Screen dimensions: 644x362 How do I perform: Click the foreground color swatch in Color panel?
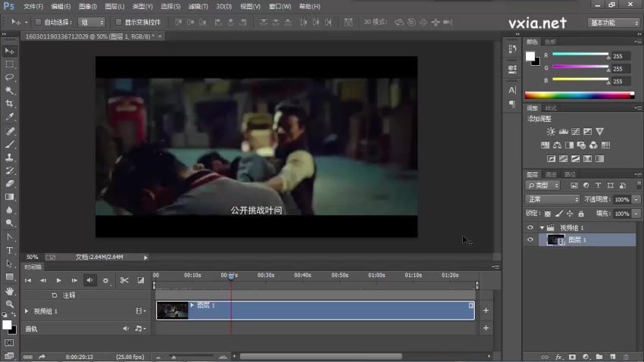530,56
